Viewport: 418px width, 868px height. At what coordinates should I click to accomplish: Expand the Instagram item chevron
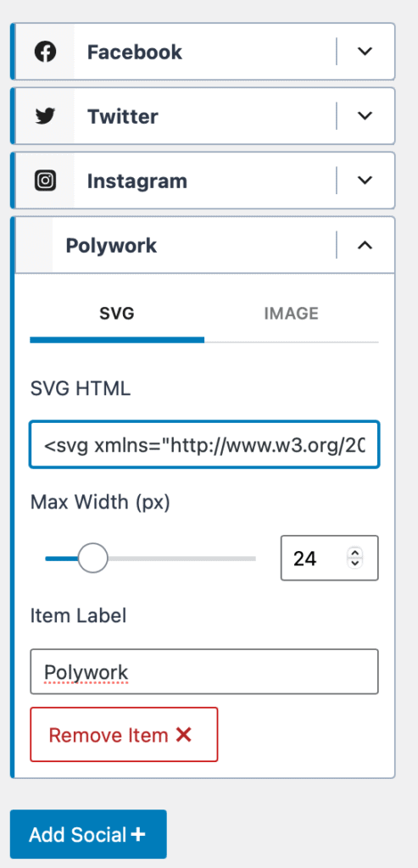(365, 180)
